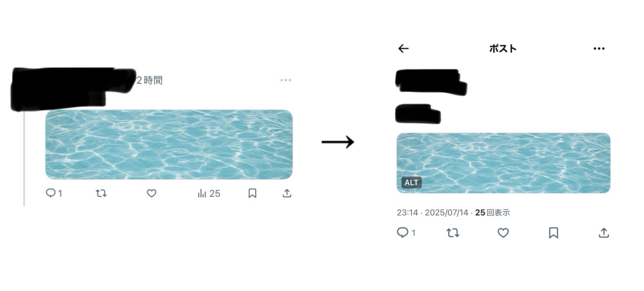This screenshot has height=291, width=644.
Task: Open 25 回表示 view count details
Action: point(493,212)
